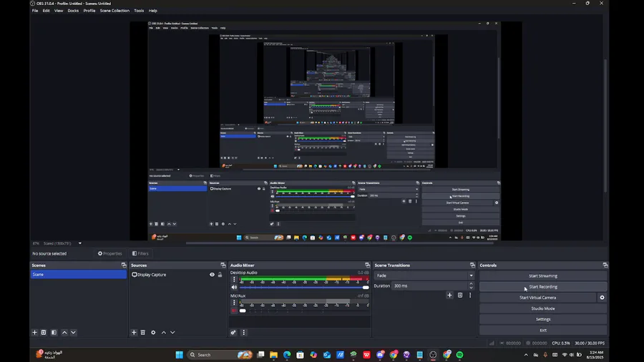Open Mic/Aux three-dot options
Screen dimensions: 644x362
pos(234,303)
